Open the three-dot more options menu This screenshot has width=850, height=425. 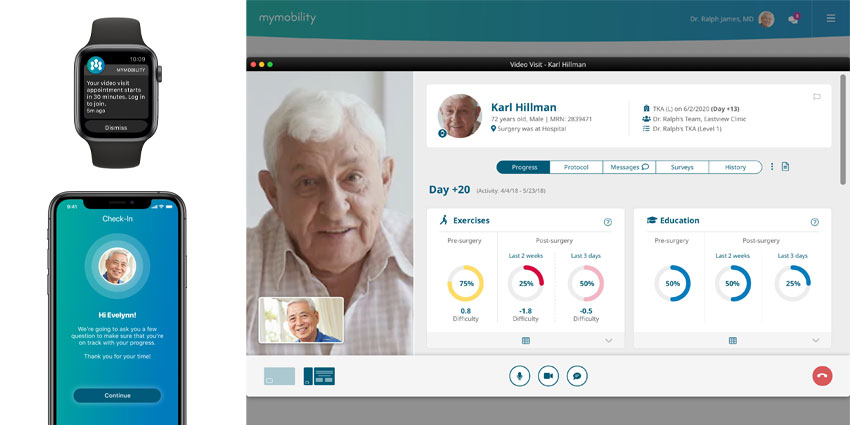772,167
